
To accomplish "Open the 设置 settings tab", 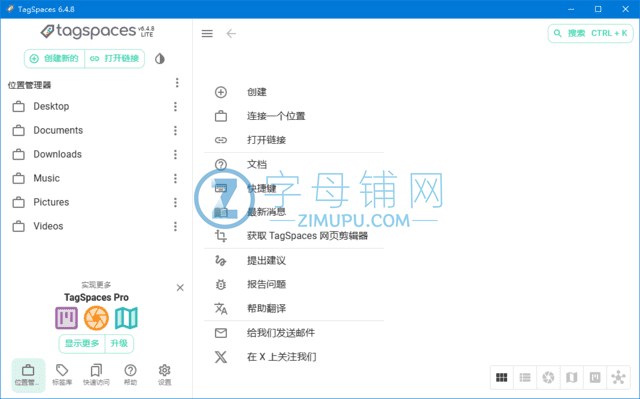I will (x=164, y=375).
